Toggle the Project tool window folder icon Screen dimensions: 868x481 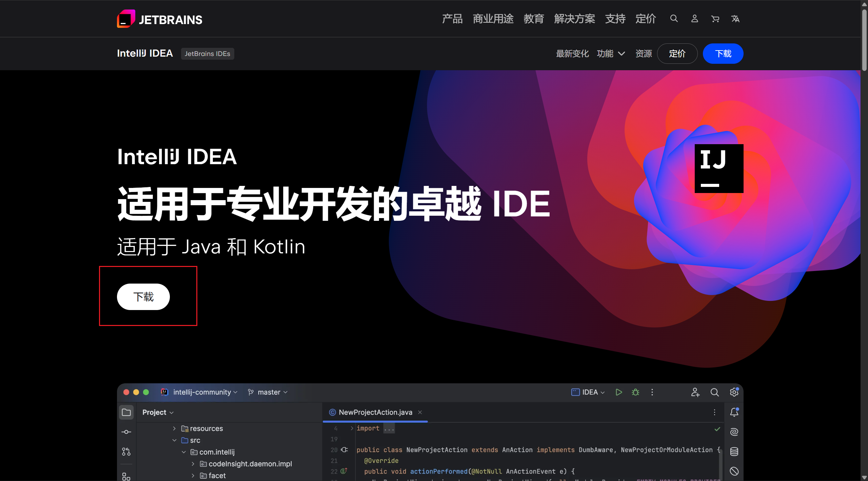(126, 412)
